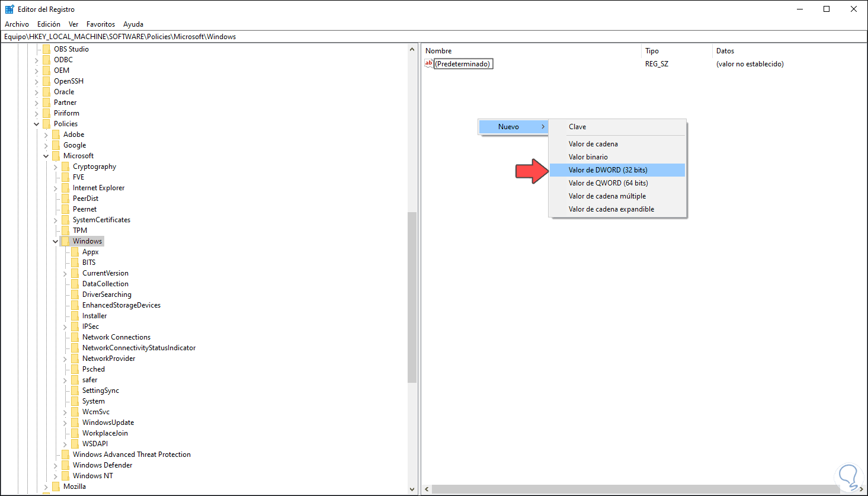Click the tree pane scroll up arrow
Screen dimensions: 868x496
point(412,49)
